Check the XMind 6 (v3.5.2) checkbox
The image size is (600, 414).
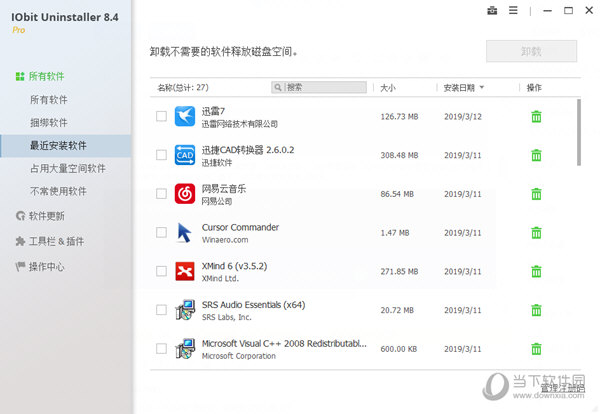(x=161, y=271)
